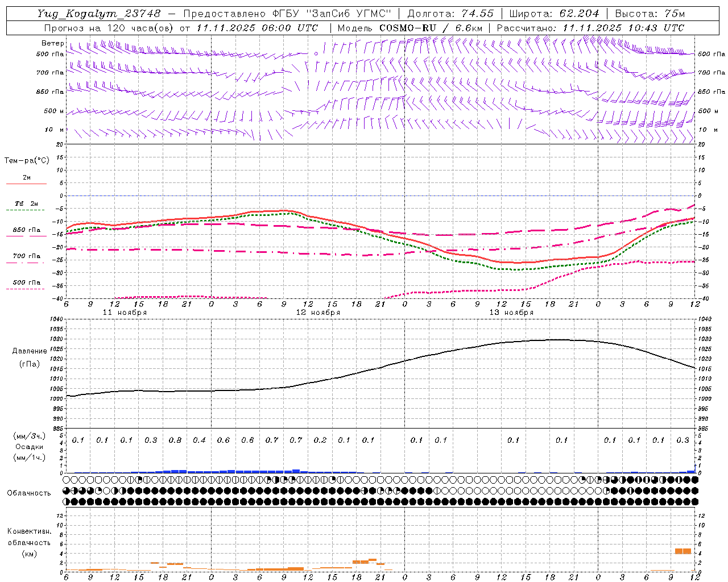Click the Высота: 75м header value
This screenshot has width=728, height=582.
tap(650, 13)
